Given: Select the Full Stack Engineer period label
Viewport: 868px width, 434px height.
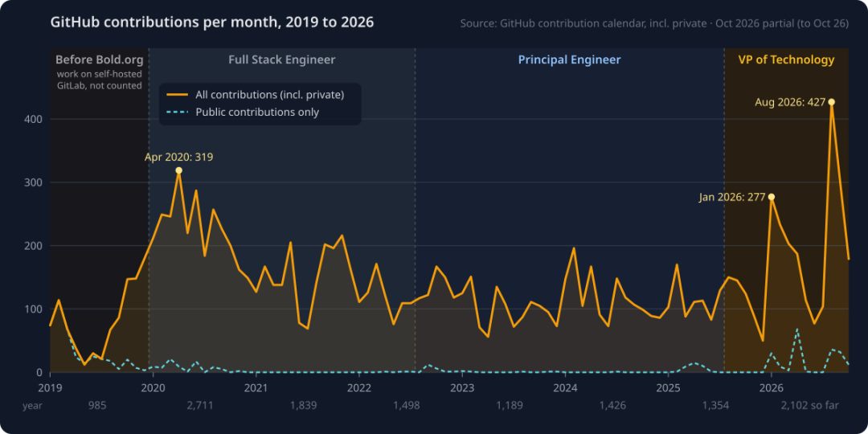Looking at the screenshot, I should pos(282,59).
